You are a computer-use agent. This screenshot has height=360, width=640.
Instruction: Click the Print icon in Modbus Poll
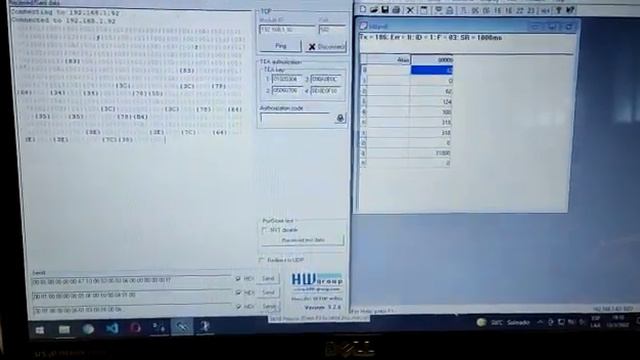pyautogui.click(x=396, y=9)
